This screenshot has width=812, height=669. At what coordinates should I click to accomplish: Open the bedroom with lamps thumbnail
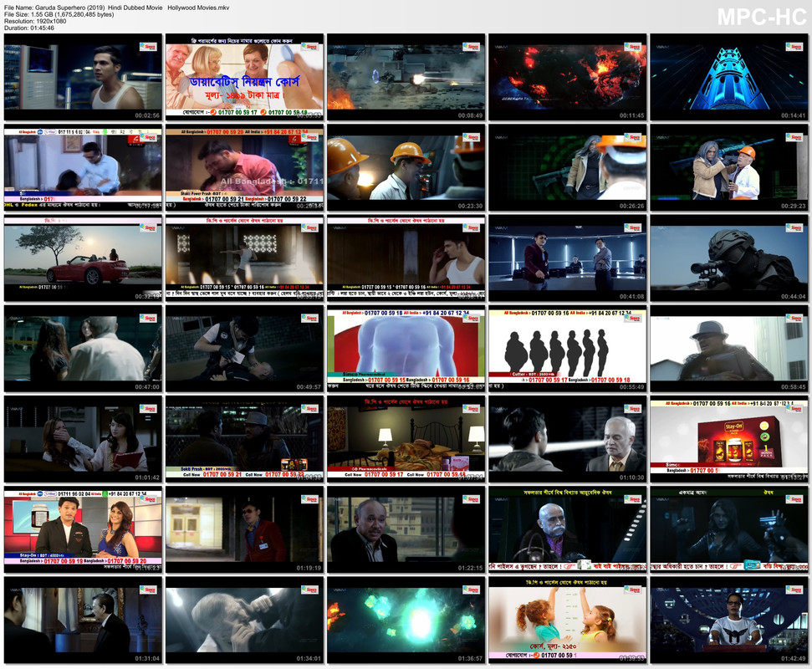tap(406, 439)
